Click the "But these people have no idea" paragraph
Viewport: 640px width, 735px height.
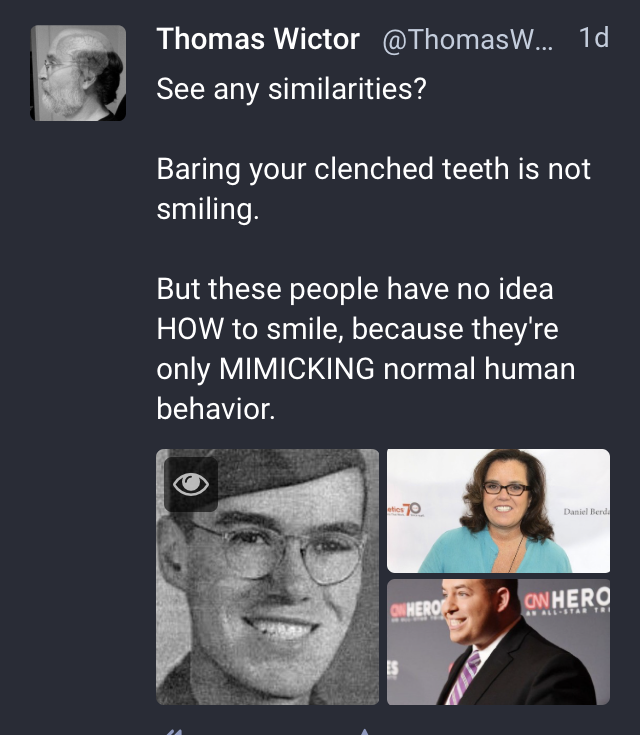(x=366, y=348)
